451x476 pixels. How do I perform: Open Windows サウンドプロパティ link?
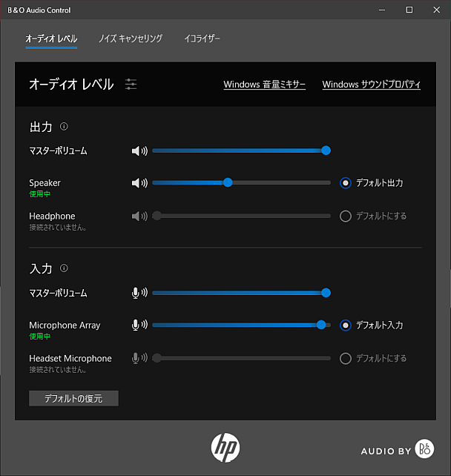pyautogui.click(x=372, y=85)
